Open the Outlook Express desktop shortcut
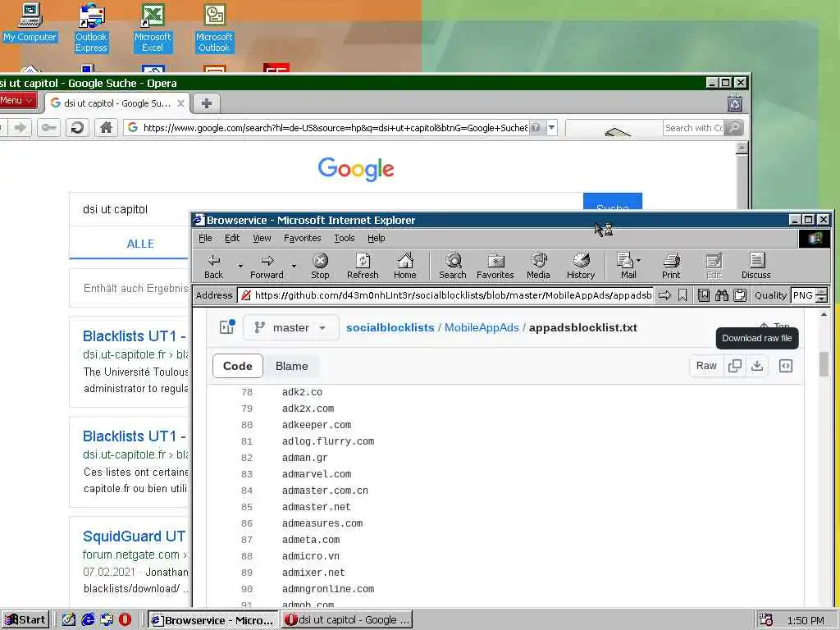 tap(91, 27)
